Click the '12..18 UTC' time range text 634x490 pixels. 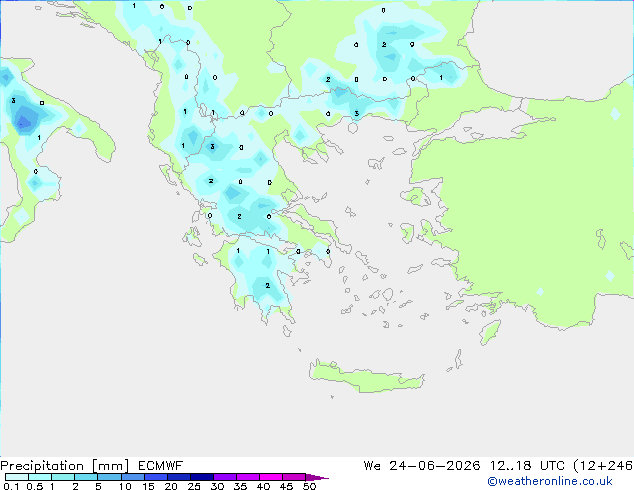(x=527, y=466)
